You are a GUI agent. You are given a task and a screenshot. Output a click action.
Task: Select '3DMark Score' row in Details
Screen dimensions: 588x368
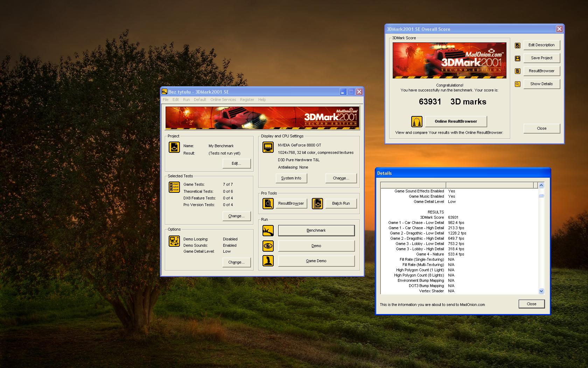459,217
